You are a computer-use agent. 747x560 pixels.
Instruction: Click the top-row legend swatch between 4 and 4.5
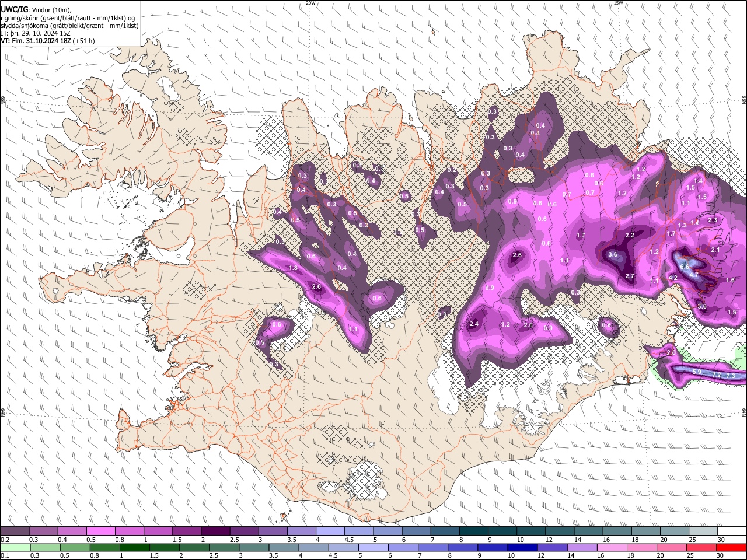(x=330, y=531)
